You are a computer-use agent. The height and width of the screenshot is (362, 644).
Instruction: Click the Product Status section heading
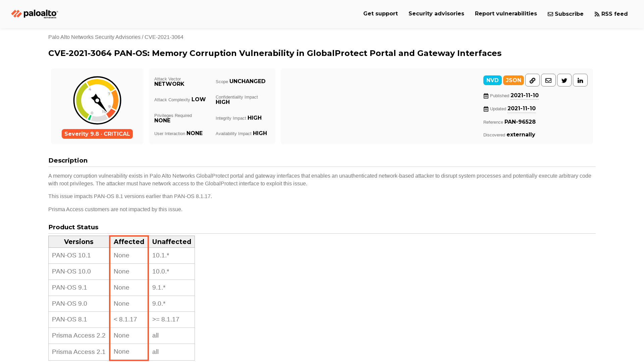click(x=73, y=227)
